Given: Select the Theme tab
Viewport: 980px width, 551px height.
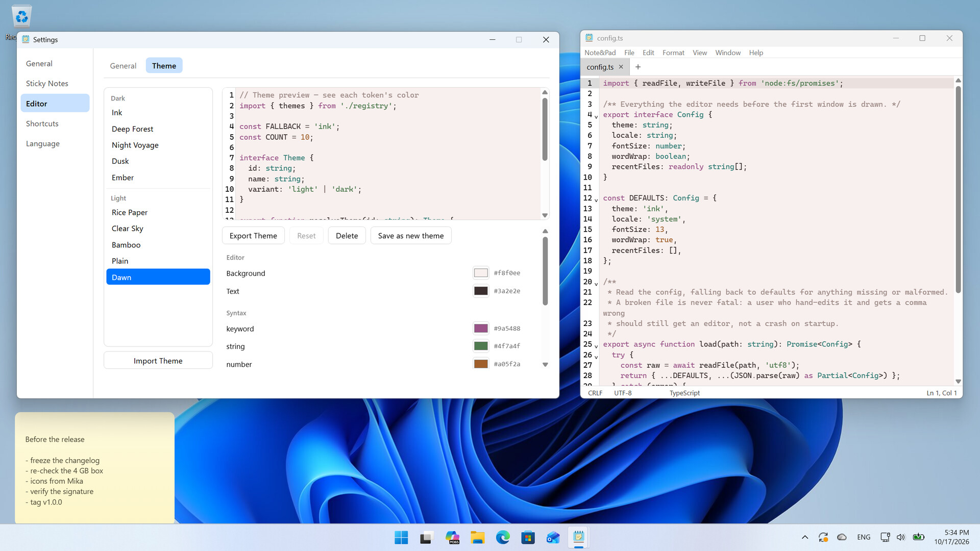Looking at the screenshot, I should pos(164,66).
